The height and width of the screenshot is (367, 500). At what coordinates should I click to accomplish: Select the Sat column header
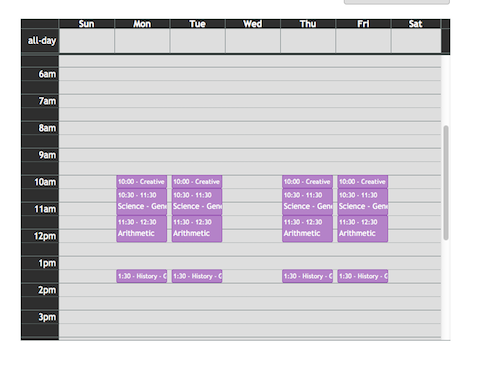click(x=416, y=24)
